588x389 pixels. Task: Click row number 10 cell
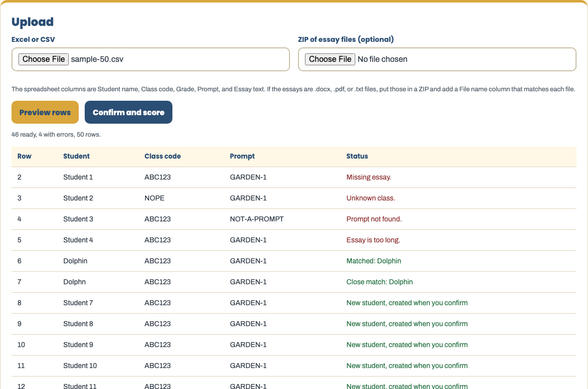click(x=21, y=345)
